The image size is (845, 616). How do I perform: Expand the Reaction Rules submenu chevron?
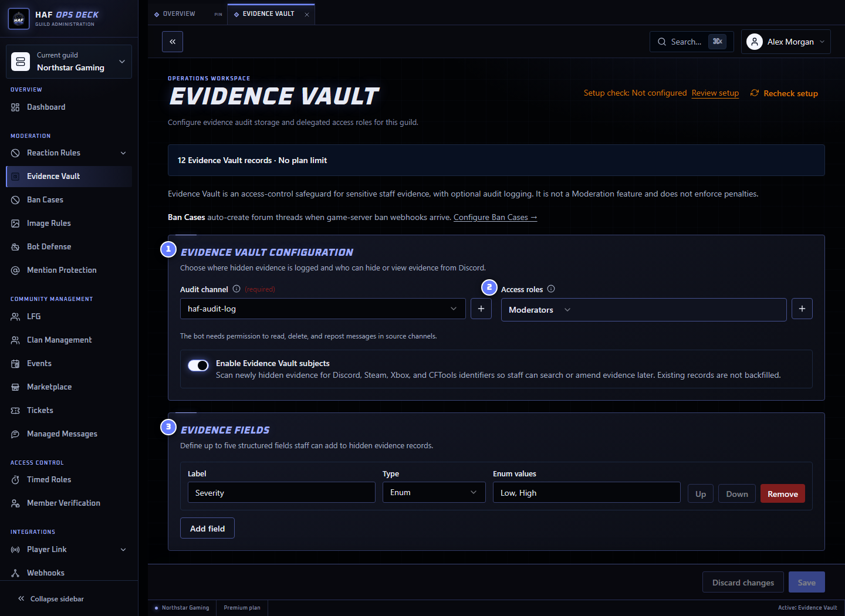click(x=123, y=153)
